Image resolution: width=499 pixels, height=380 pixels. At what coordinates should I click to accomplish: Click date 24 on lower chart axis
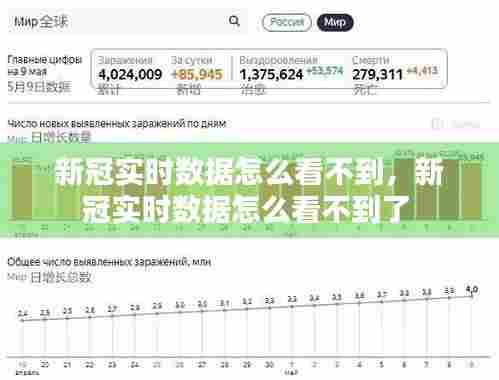[134, 364]
